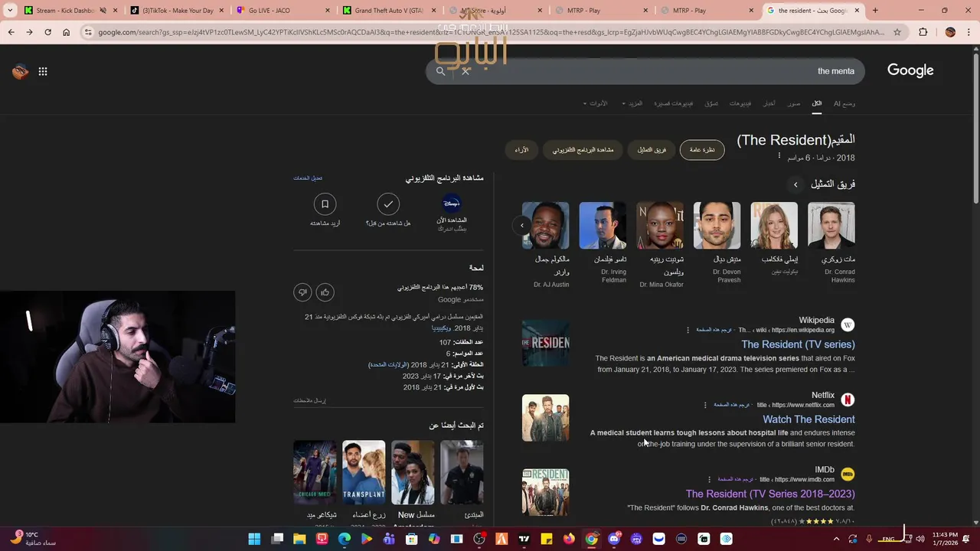Image resolution: width=980 pixels, height=551 pixels.
Task: Open the Chicago Med related show poster
Action: pos(315,472)
